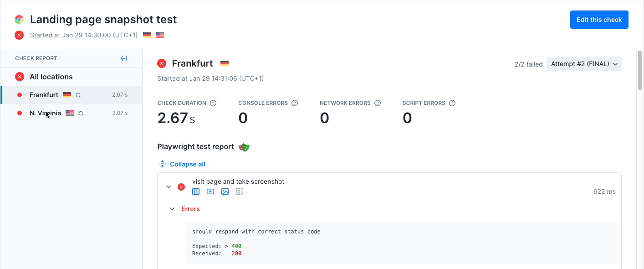Open the trace viewer icon for the test

(196, 192)
